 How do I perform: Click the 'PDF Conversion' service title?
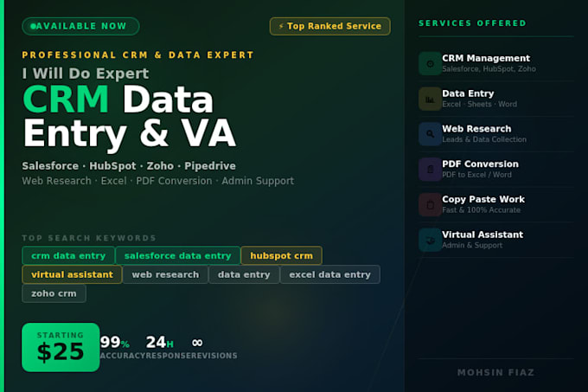tap(481, 164)
